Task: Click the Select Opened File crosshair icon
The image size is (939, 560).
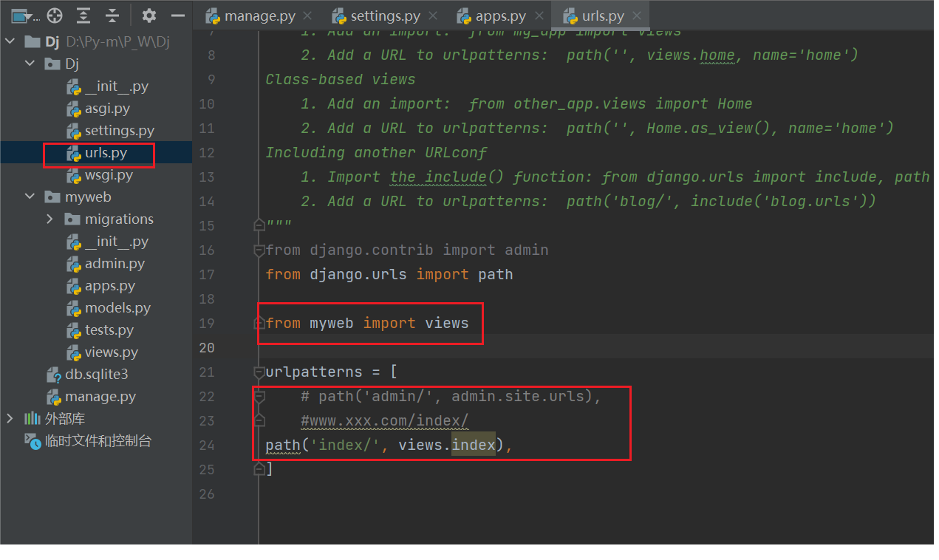Action: point(53,15)
